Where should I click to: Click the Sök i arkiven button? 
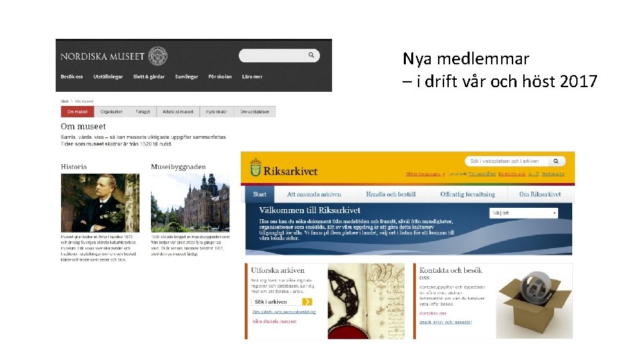[282, 302]
